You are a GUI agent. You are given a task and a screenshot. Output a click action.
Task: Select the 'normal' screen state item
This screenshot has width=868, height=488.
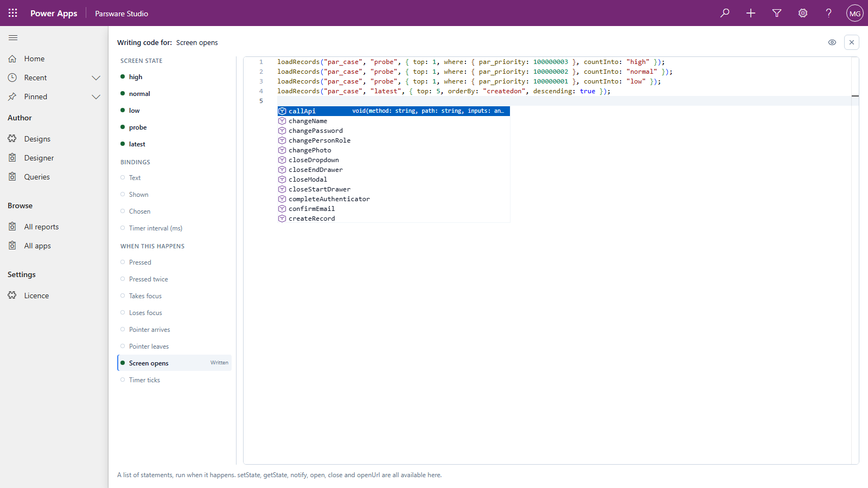[174, 94]
